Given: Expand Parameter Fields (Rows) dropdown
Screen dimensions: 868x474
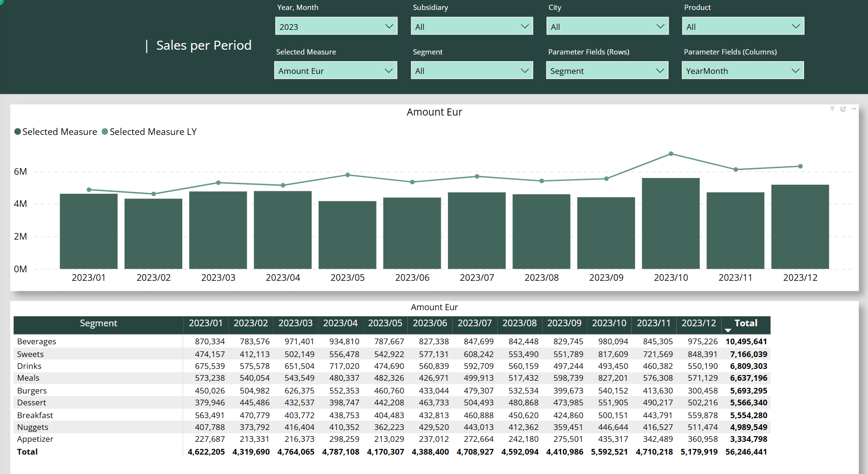Looking at the screenshot, I should click(607, 71).
